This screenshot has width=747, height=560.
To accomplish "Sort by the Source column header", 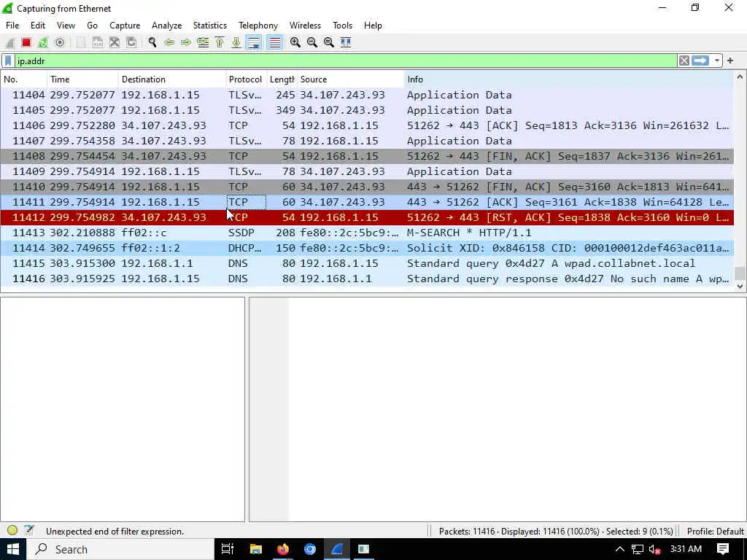I will pos(351,79).
